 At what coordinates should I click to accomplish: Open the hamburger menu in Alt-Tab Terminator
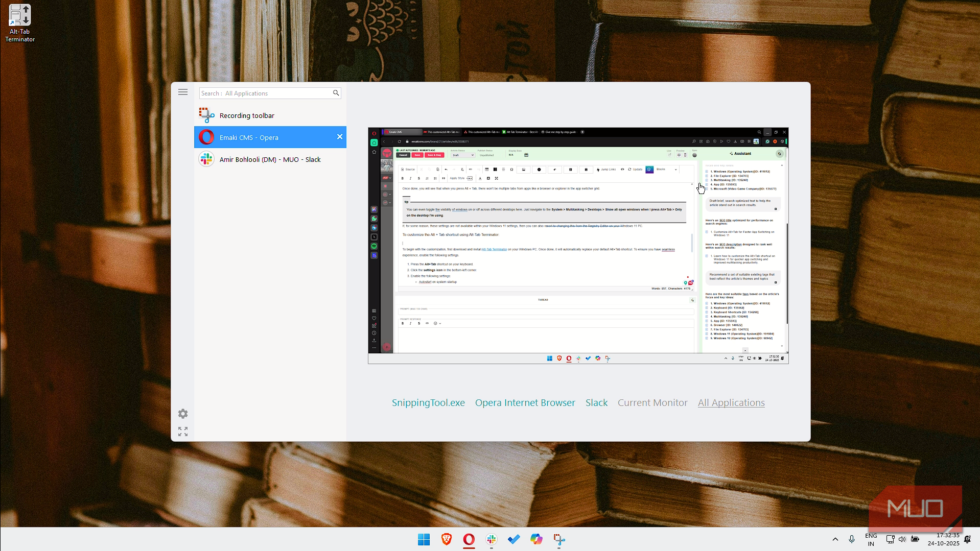coord(183,92)
